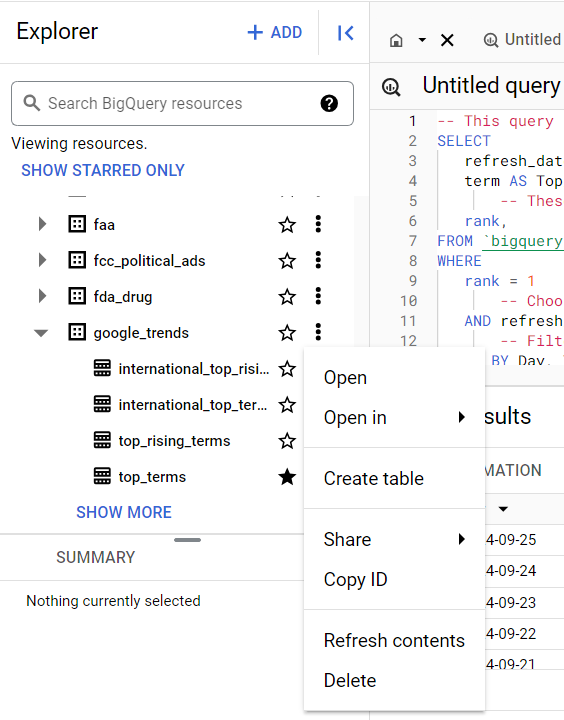Screen dimensions: 564x720
Task: Grab the summary panel resize handle
Action: [x=187, y=540]
